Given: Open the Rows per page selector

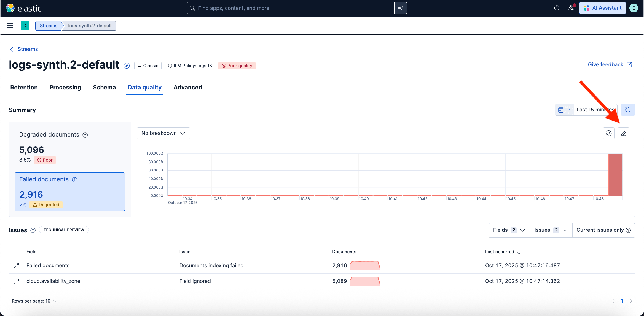Looking at the screenshot, I should (34, 301).
